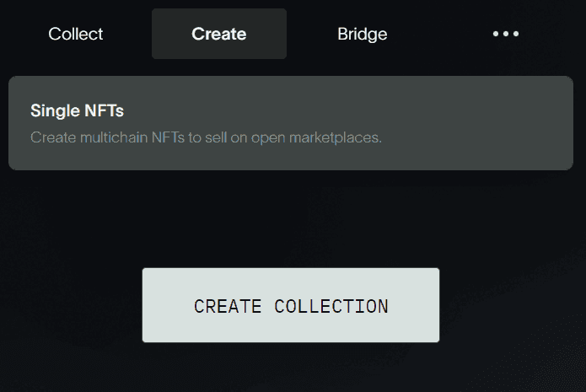Click the CREATE COLLECTION button
Screen dimensions: 586x392
pos(291,305)
